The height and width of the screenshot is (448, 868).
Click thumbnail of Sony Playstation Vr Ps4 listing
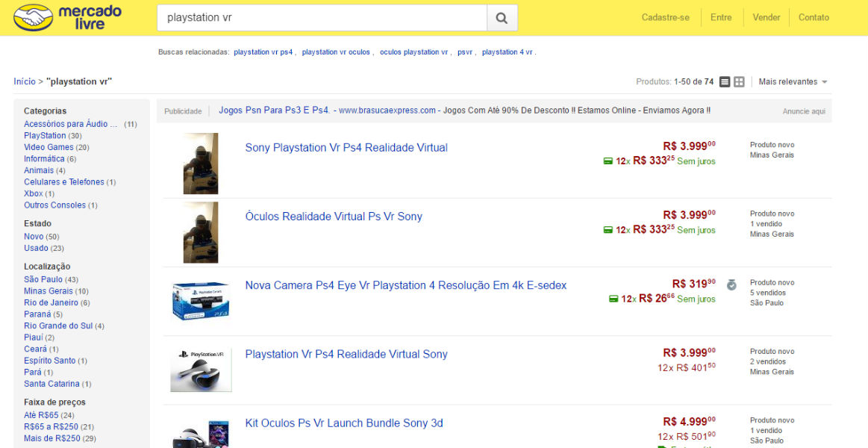point(200,164)
